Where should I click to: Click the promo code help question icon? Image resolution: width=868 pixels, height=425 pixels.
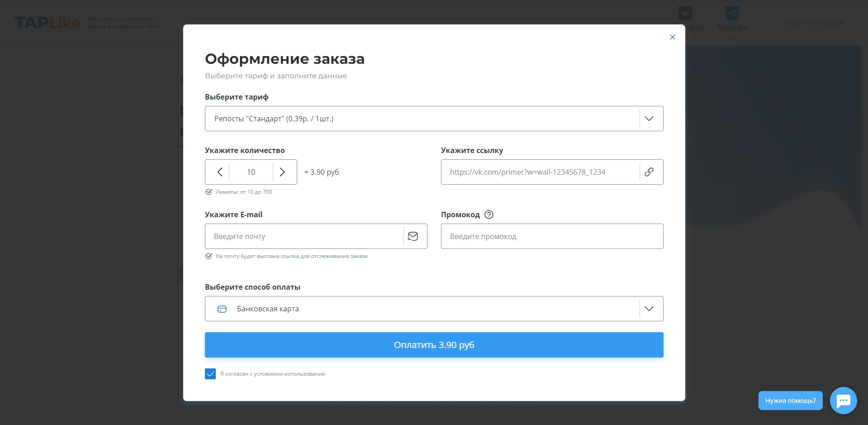(489, 215)
